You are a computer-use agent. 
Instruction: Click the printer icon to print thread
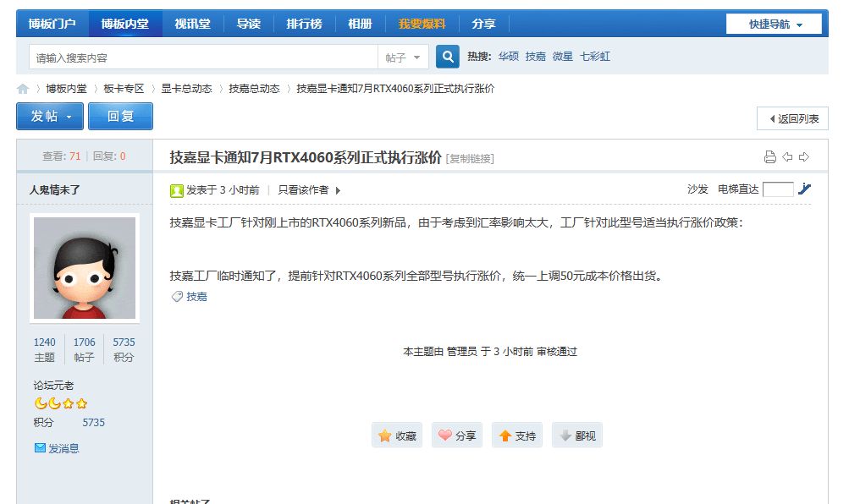(770, 156)
